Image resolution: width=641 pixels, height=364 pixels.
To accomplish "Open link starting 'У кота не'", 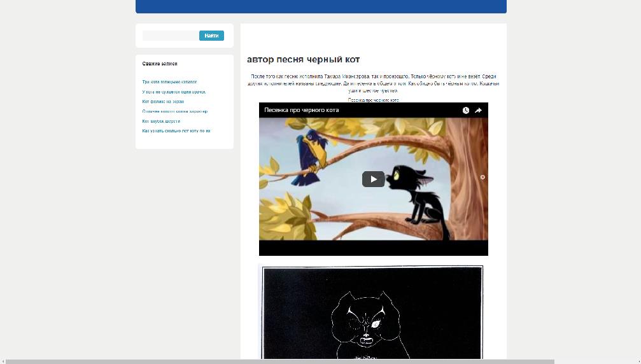I will [x=174, y=92].
